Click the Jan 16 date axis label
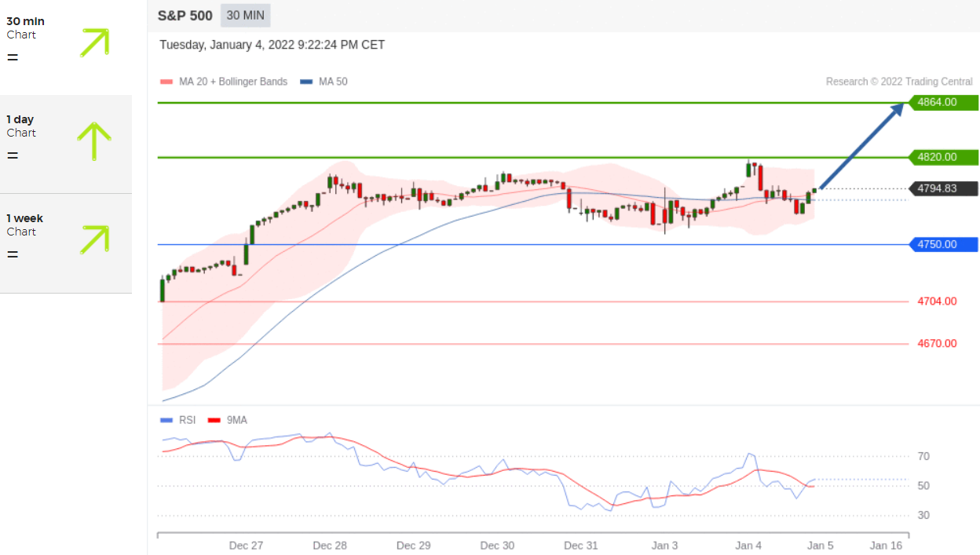980x555 pixels. (x=886, y=546)
